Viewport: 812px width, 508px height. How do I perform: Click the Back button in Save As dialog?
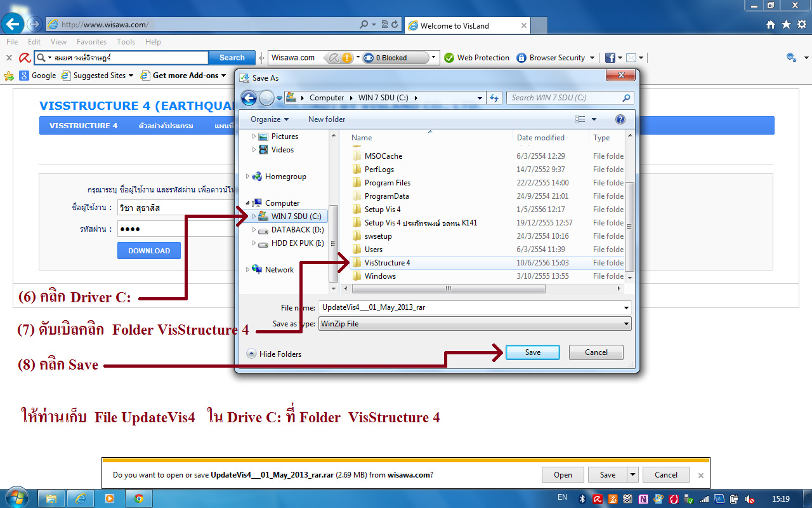click(249, 98)
